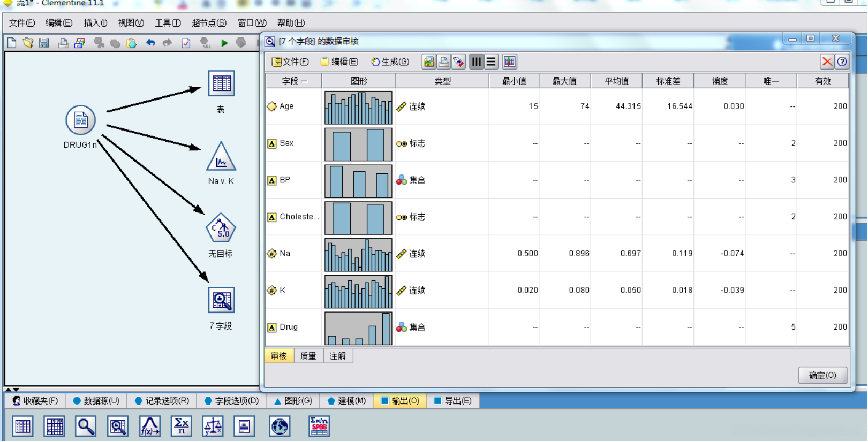The width and height of the screenshot is (868, 442).
Task: Click the BP bar chart thumbnail
Action: [x=358, y=181]
